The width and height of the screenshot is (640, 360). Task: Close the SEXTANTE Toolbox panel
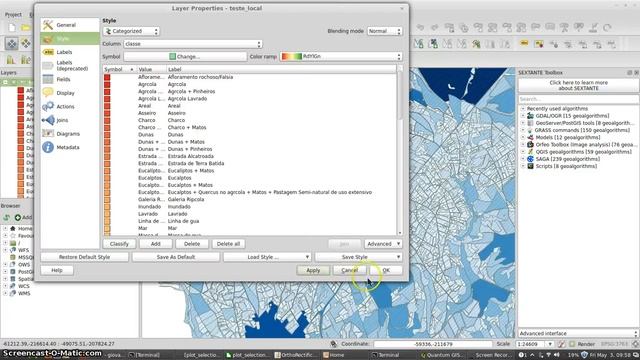point(636,72)
